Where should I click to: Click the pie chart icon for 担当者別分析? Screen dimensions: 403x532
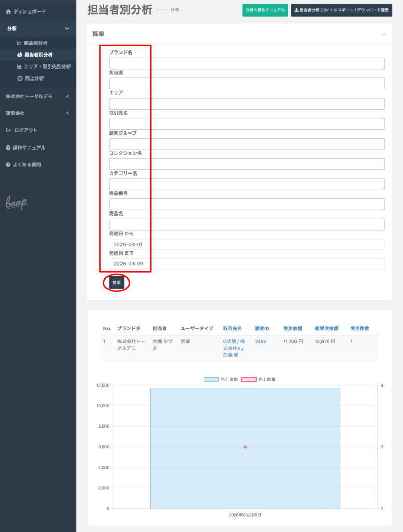point(20,55)
